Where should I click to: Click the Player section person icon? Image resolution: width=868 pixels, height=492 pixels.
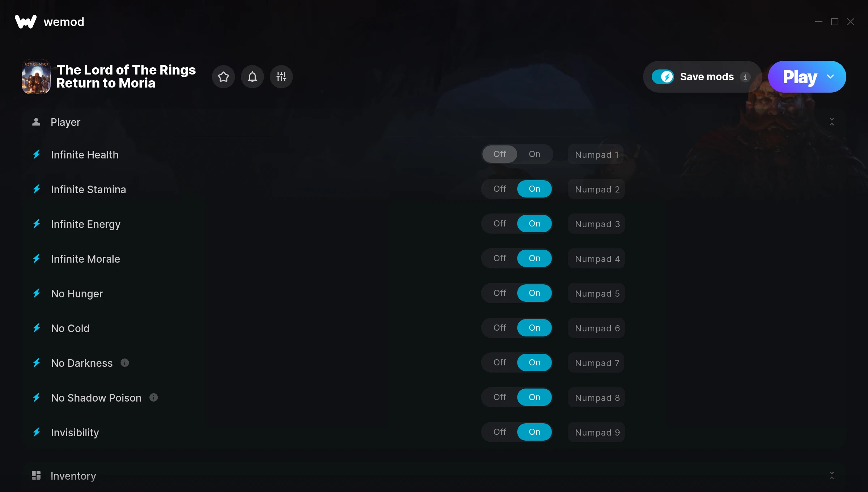click(36, 122)
